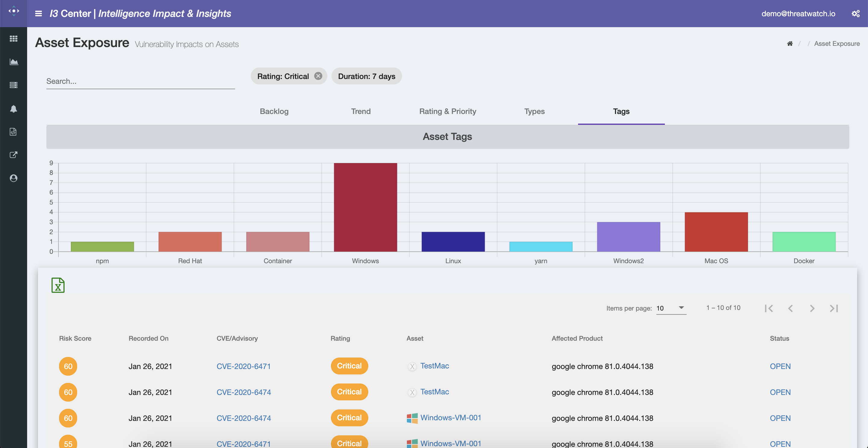This screenshot has height=448, width=868.
Task: Open the assets server icon in sidebar
Action: [14, 85]
